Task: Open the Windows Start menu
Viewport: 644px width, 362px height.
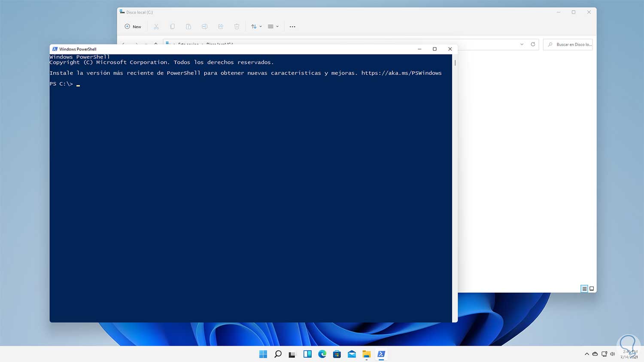Action: 263,354
